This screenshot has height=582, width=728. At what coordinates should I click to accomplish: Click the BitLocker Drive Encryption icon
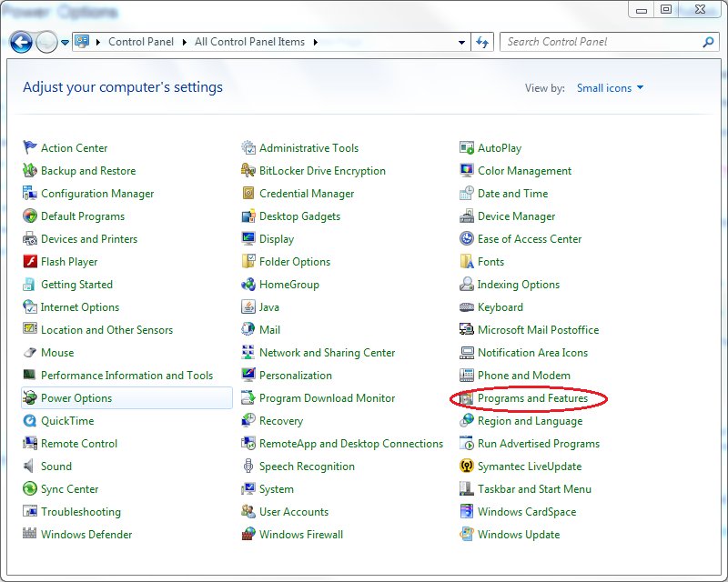pyautogui.click(x=248, y=171)
